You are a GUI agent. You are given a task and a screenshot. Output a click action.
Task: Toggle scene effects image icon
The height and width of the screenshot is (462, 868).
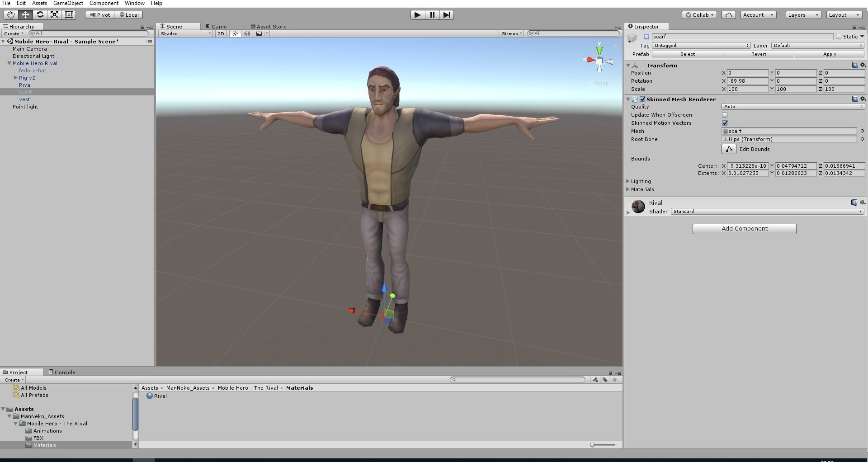coord(259,33)
